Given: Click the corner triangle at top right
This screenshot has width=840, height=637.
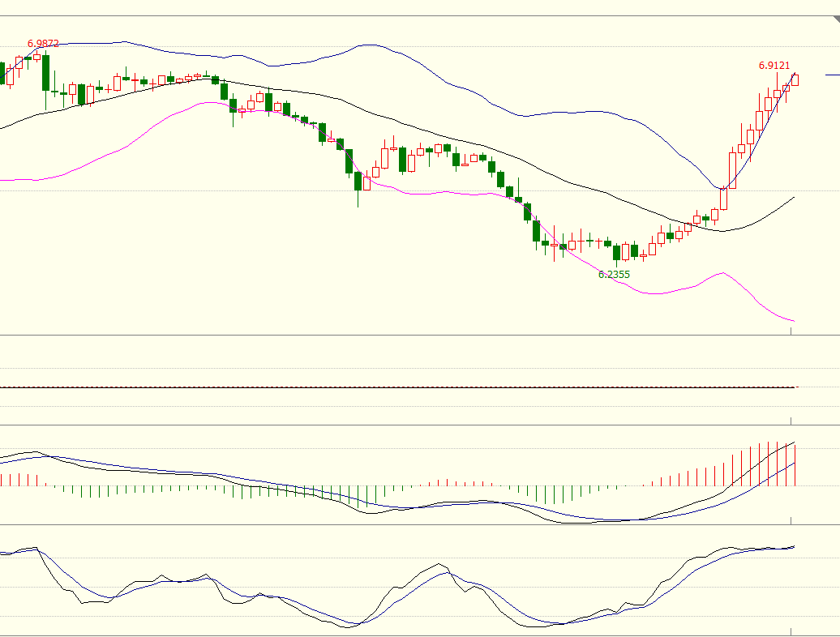Looking at the screenshot, I should point(836,19).
